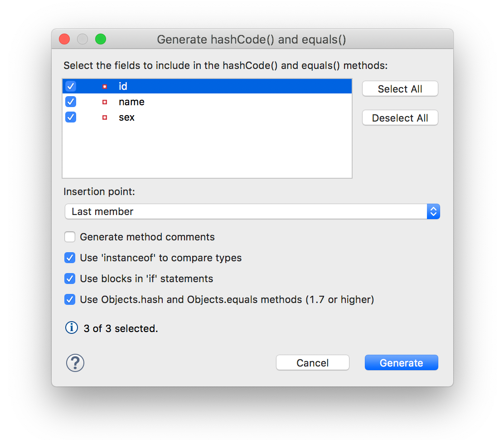
Task: Click the red field icon beside id
Action: pyautogui.click(x=104, y=87)
